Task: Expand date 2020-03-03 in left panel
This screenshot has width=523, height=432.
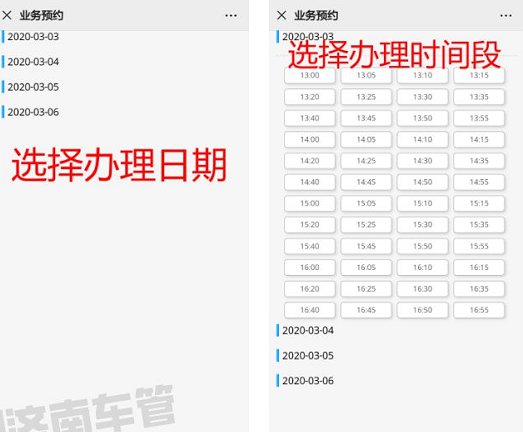Action: (33, 36)
